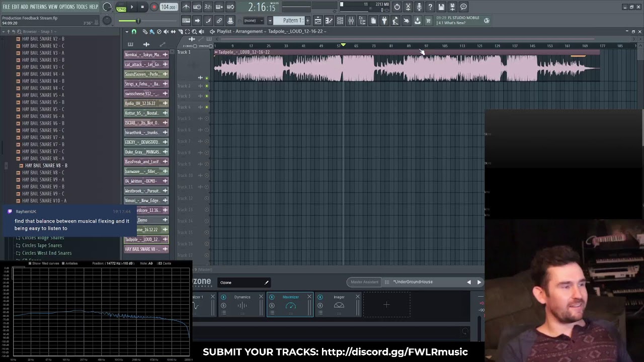Go to next Ozone preset

click(479, 282)
